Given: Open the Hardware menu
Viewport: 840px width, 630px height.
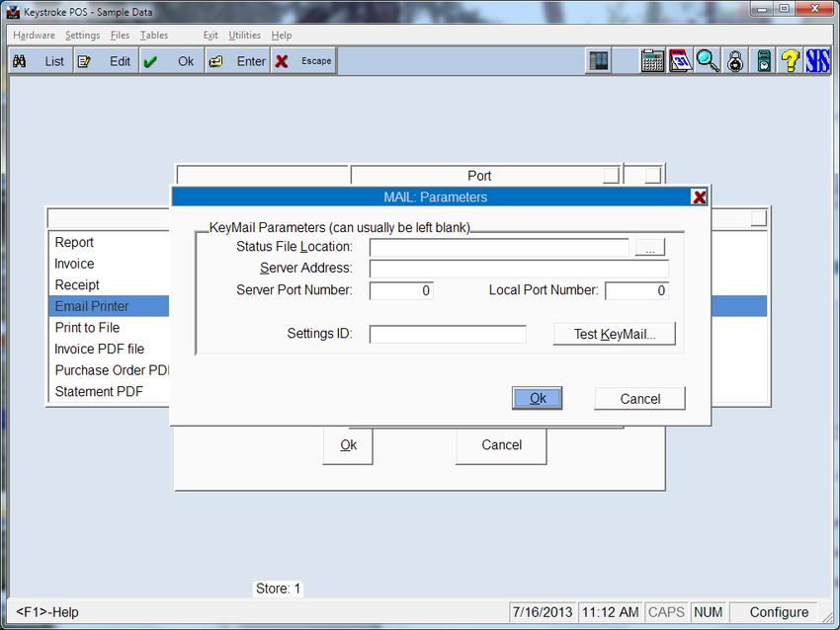Looking at the screenshot, I should (35, 36).
